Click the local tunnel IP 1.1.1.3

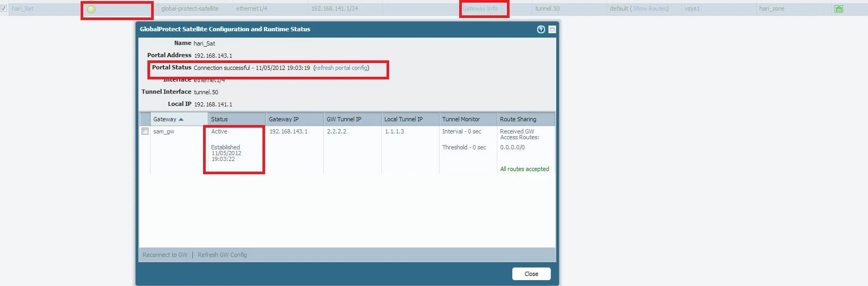[394, 131]
